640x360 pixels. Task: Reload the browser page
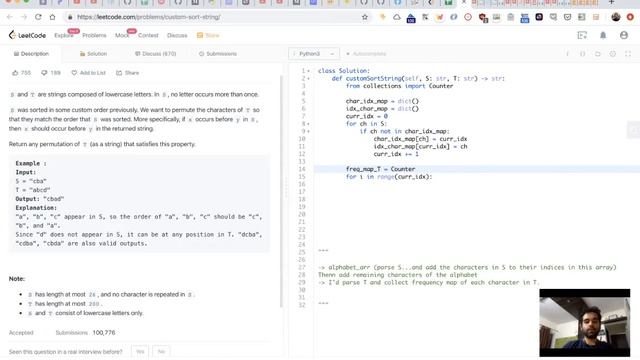[38, 17]
